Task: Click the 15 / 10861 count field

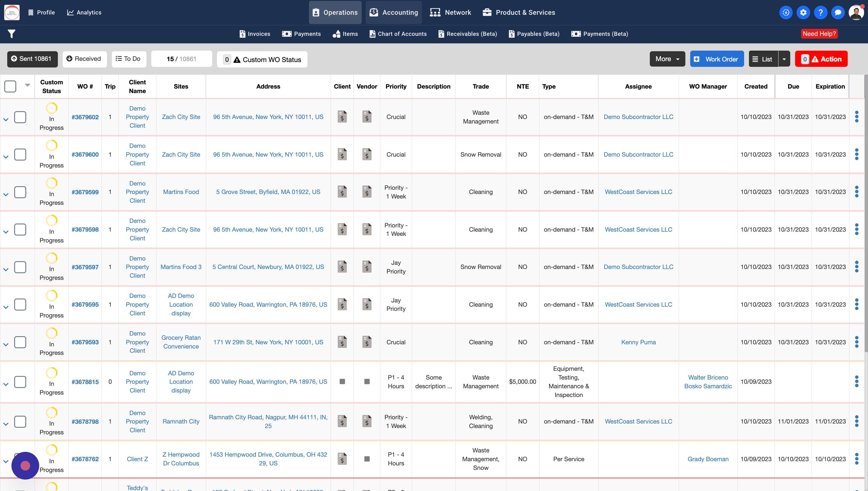Action: click(x=181, y=59)
